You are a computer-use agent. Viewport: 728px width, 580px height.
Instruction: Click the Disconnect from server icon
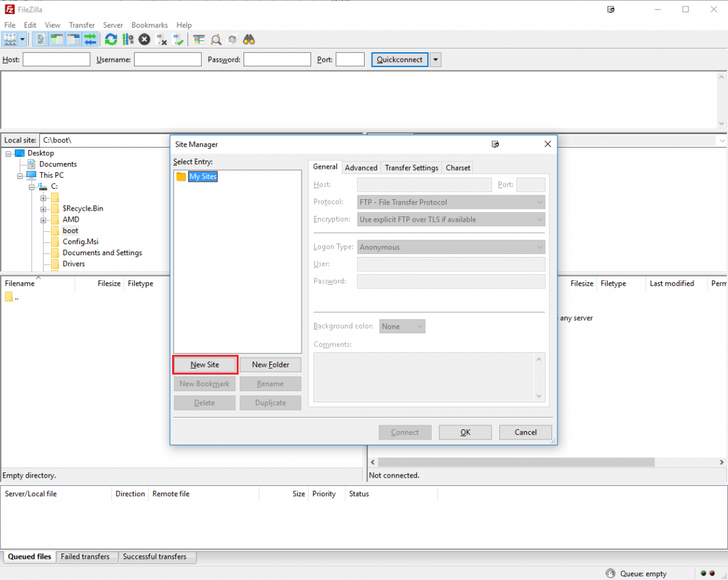coord(162,39)
